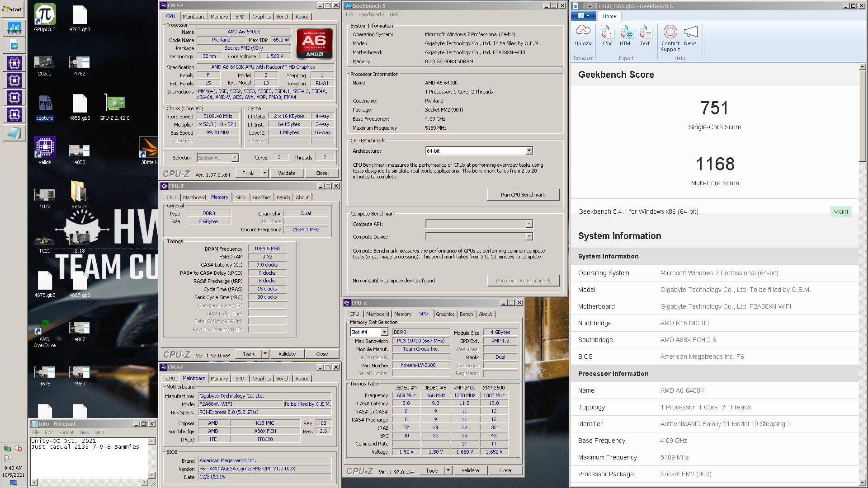Open the Geekbench application menu dropdown

pos(584,16)
